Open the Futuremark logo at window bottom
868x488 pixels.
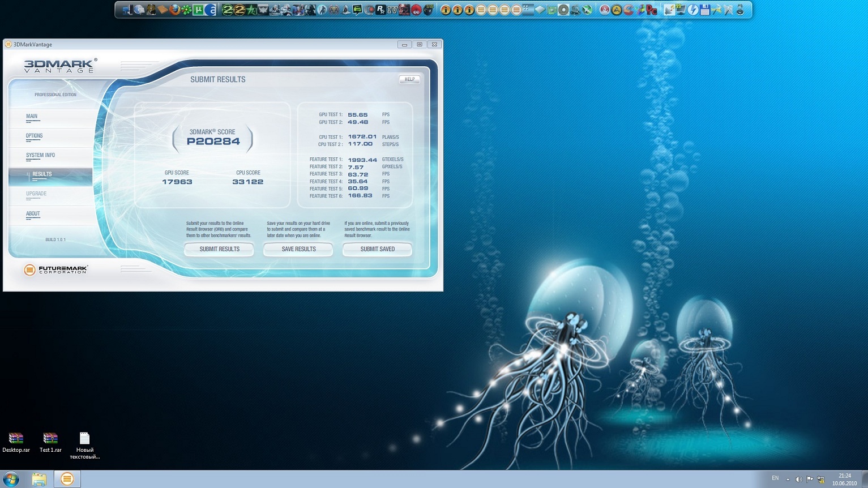[x=55, y=270]
